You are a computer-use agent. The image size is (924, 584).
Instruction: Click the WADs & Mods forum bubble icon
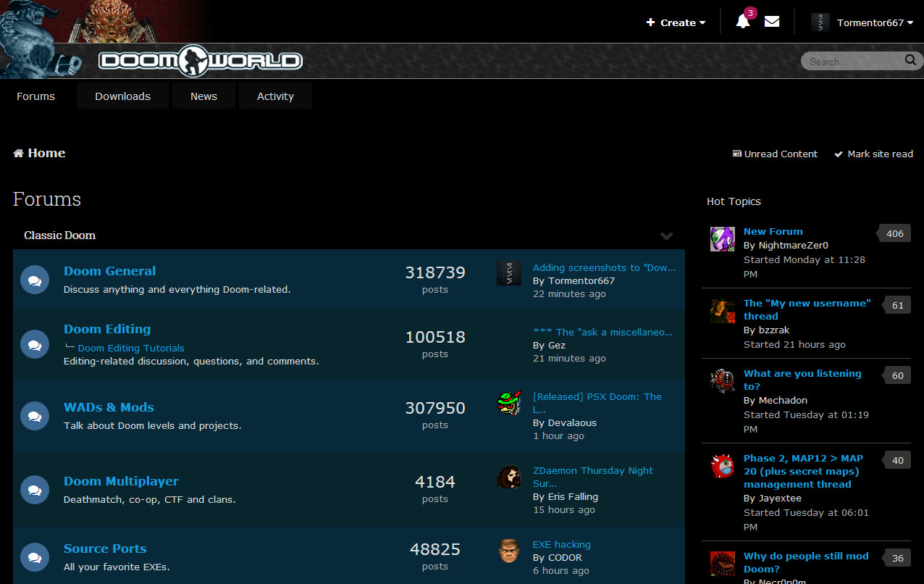click(34, 416)
